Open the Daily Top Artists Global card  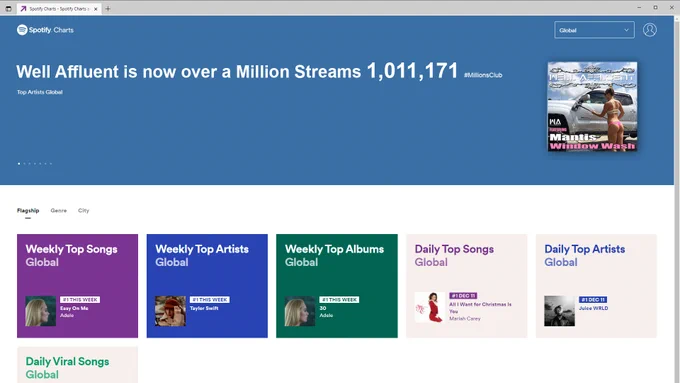point(596,286)
